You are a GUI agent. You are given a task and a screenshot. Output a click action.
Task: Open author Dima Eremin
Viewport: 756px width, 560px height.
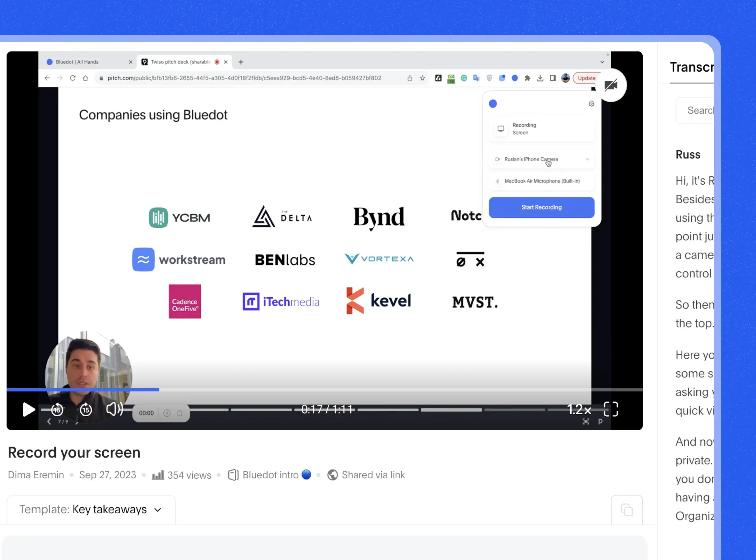(36, 475)
